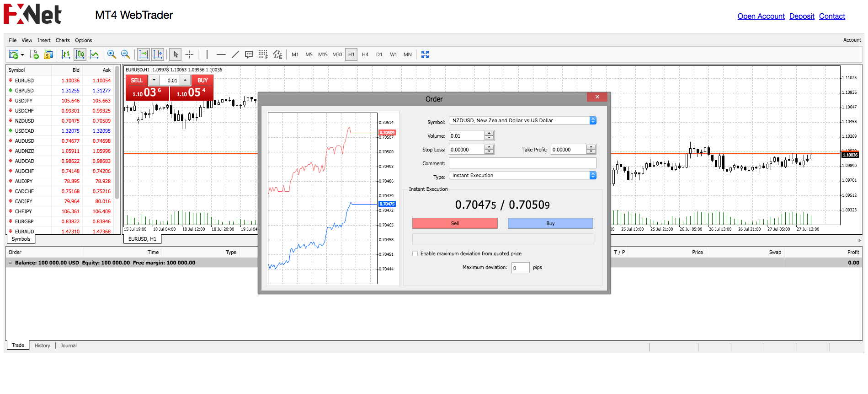
Task: Set timeframe to M5
Action: point(309,54)
